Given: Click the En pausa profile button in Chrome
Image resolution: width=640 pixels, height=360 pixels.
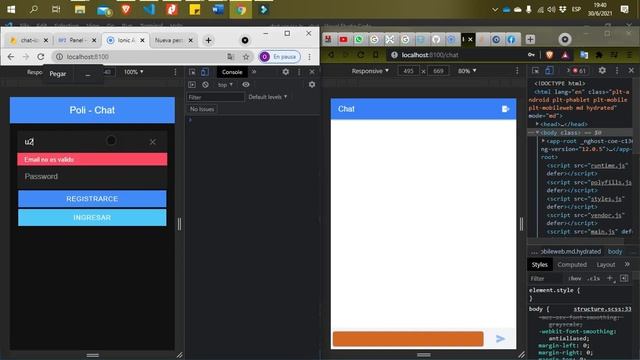Looking at the screenshot, I should point(280,57).
